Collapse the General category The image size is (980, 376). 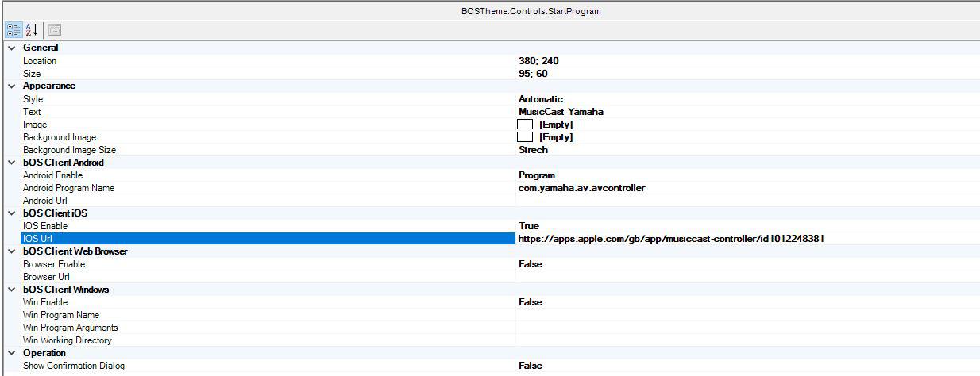point(11,48)
